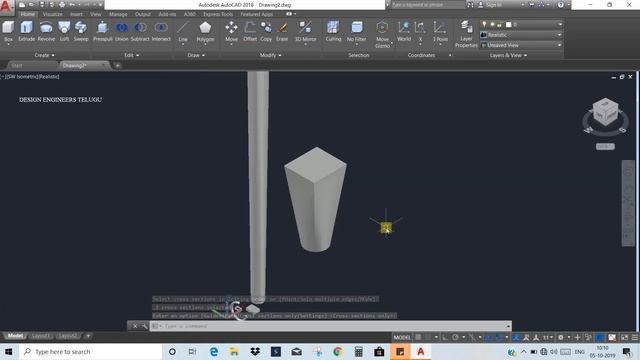Click the command line input field
The image size is (640, 360).
click(x=331, y=326)
